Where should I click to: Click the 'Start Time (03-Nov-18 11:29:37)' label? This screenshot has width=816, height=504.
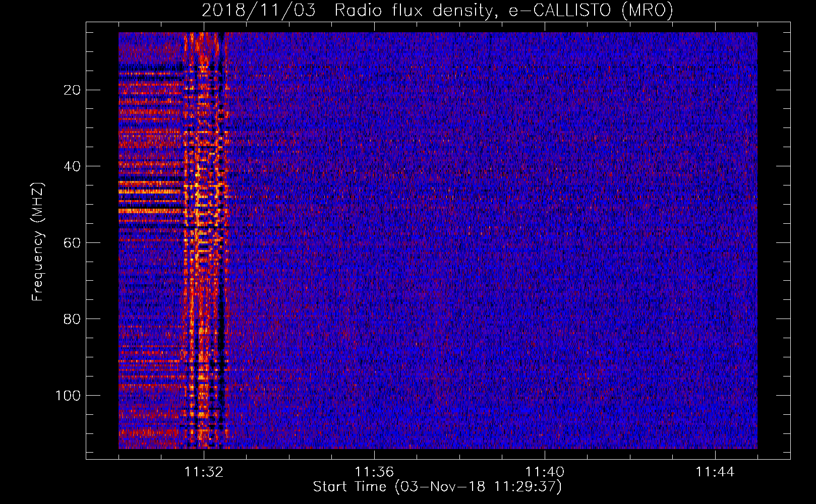[437, 487]
